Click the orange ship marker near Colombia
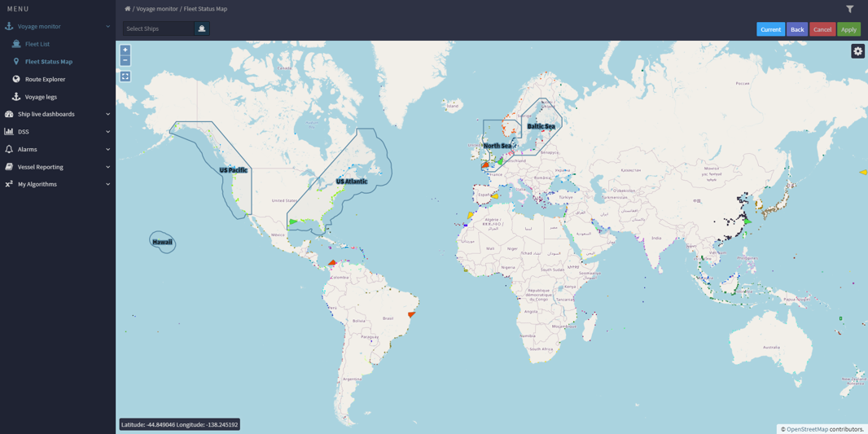 click(332, 263)
